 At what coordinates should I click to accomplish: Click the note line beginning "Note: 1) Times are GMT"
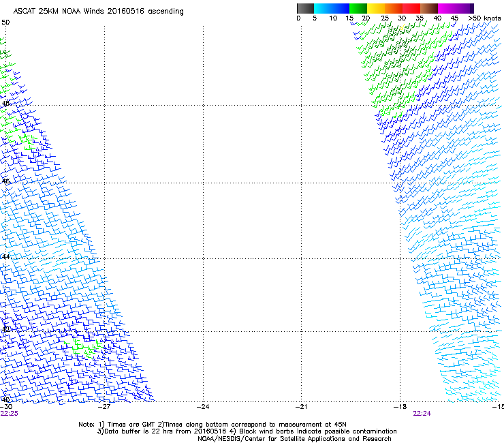point(212,425)
